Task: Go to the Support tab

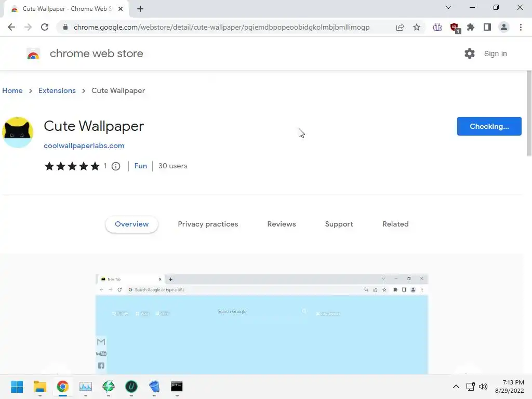Action: coord(339,224)
